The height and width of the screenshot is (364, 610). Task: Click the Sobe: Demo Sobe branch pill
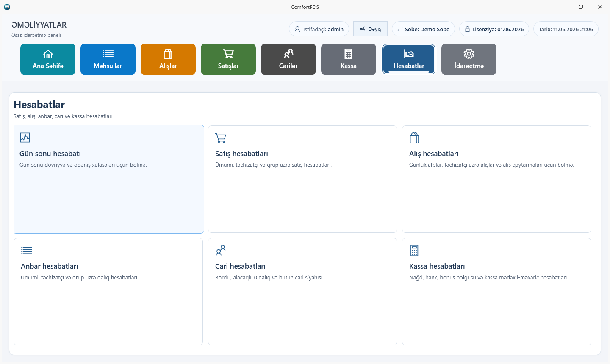[423, 29]
